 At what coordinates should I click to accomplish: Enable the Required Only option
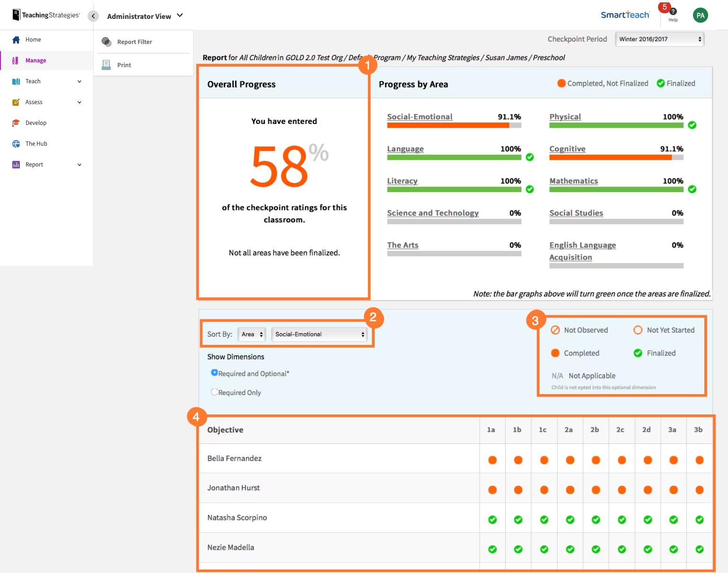coord(215,392)
